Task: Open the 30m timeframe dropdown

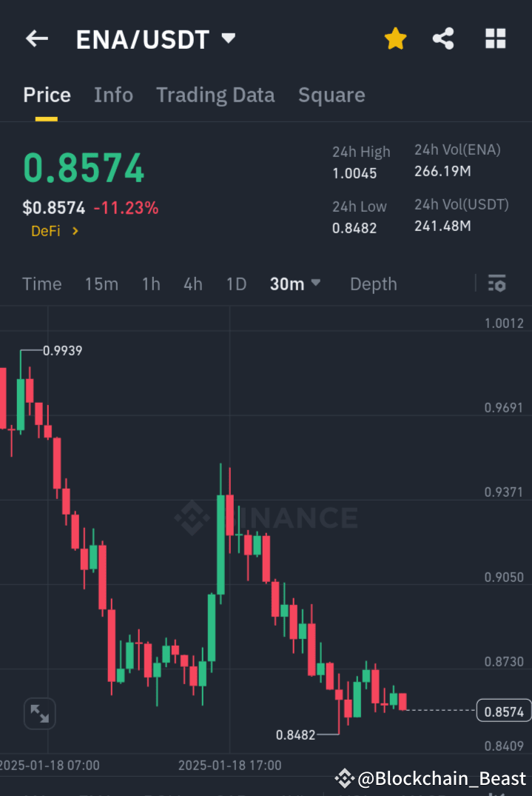Action: (x=295, y=284)
